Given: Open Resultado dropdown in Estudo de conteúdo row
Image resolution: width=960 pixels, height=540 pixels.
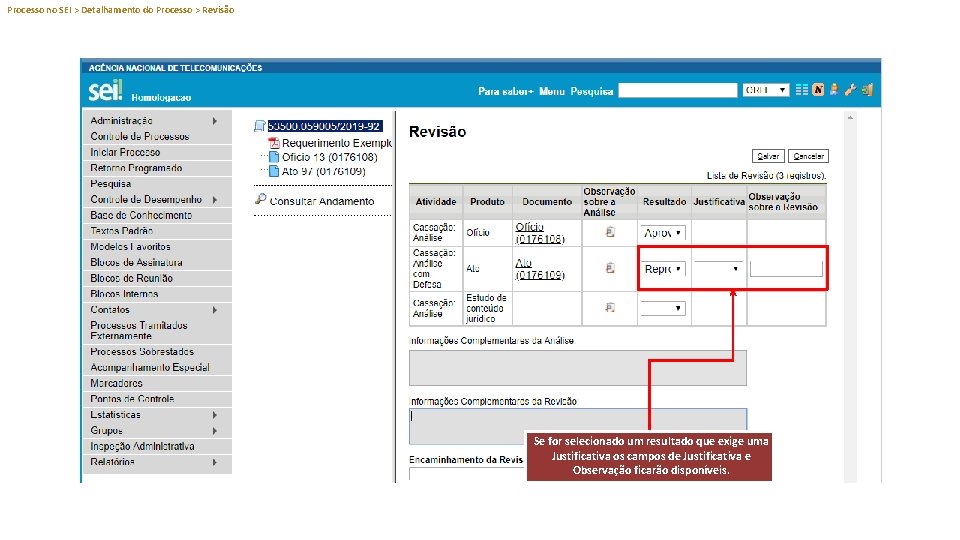Looking at the screenshot, I should click(663, 308).
